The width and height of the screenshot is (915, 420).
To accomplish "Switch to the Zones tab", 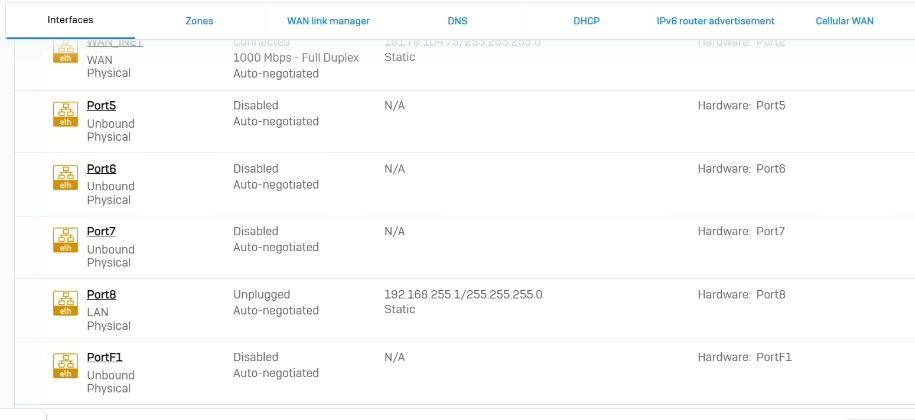I will click(x=199, y=21).
